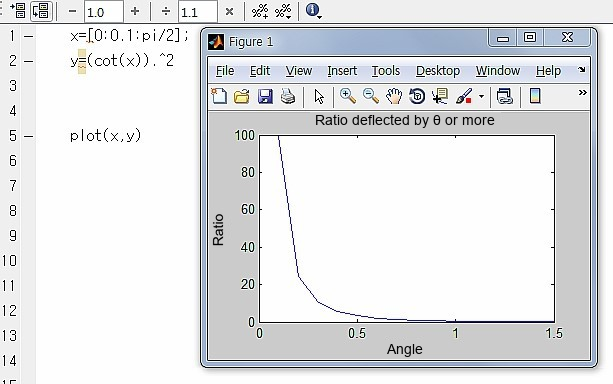613x384 pixels.
Task: Select the Rotate 3D tool
Action: point(417,96)
